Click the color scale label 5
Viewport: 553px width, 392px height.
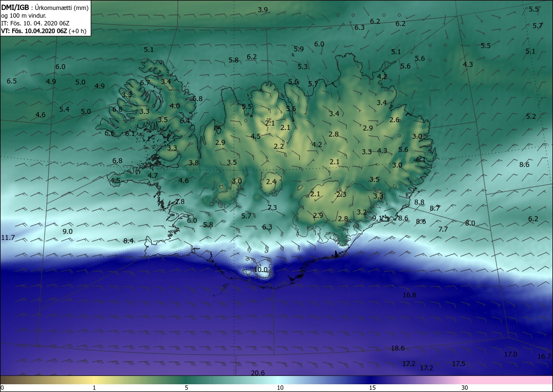186,388
